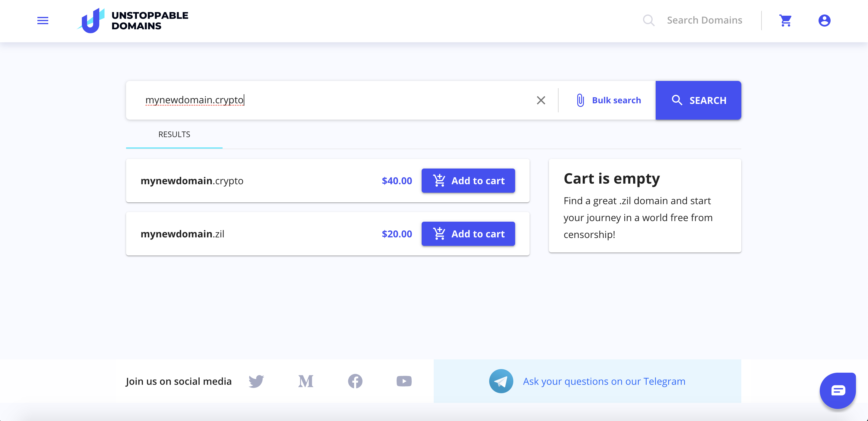Click the SEARCH button

pos(699,100)
